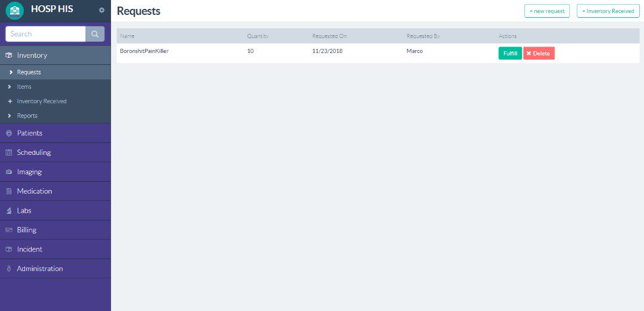The image size is (644, 311).
Task: Click the HOSP HIS hospital logo icon
Action: [14, 11]
